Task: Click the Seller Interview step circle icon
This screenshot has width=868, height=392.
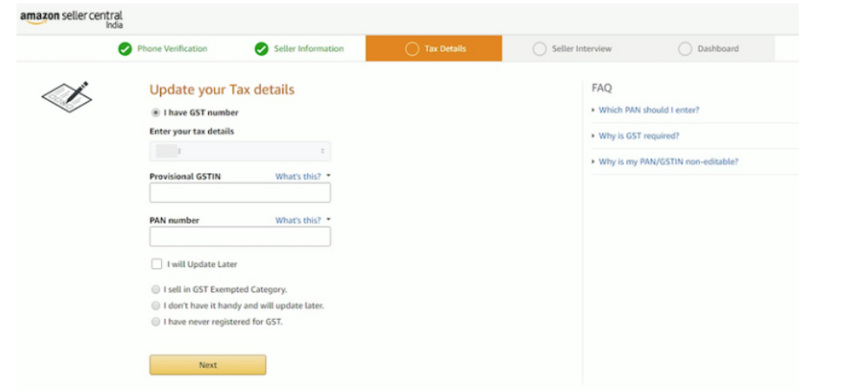Action: [540, 49]
